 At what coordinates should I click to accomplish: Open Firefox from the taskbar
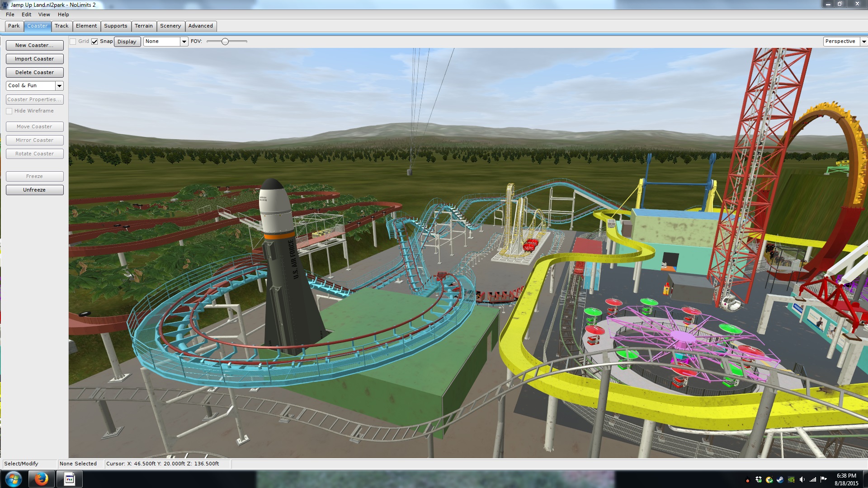[41, 479]
